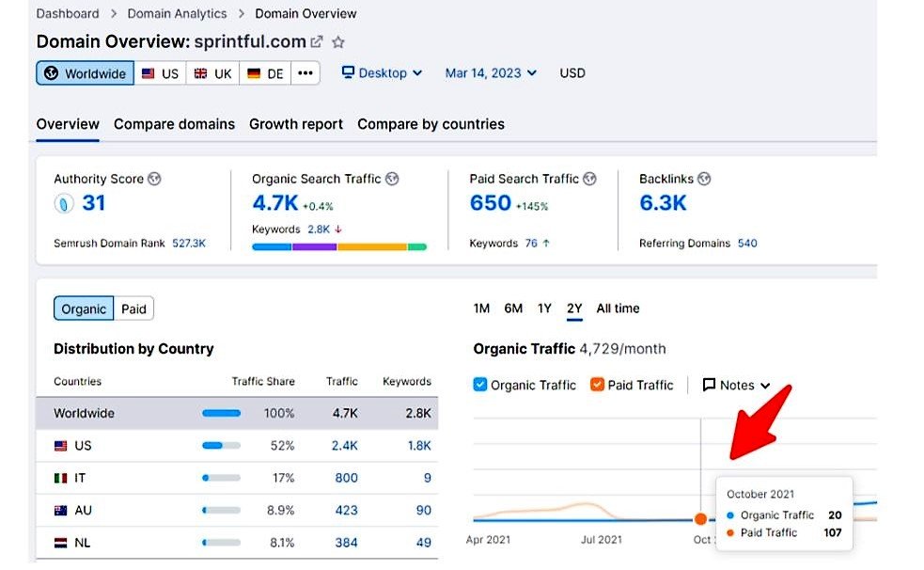Open Desktop device dropdown
The height and width of the screenshot is (570, 924).
[x=383, y=73]
